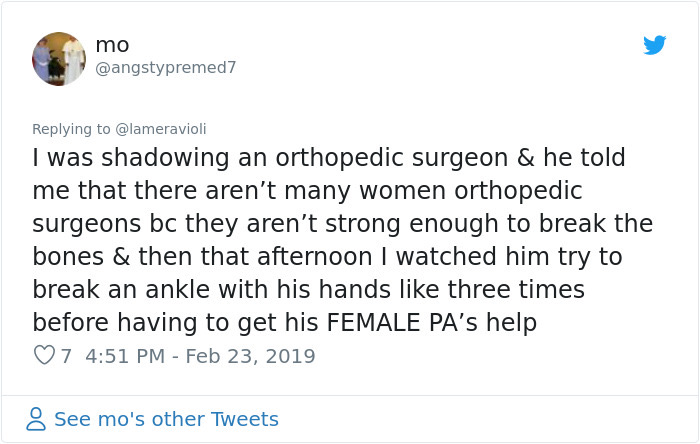
Task: Open mo's profile picture
Action: click(59, 58)
